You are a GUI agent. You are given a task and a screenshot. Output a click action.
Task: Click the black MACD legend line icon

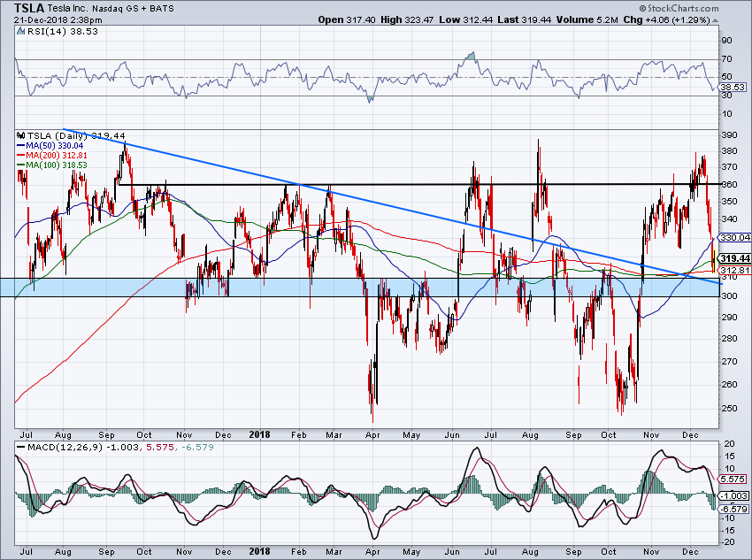click(20, 448)
